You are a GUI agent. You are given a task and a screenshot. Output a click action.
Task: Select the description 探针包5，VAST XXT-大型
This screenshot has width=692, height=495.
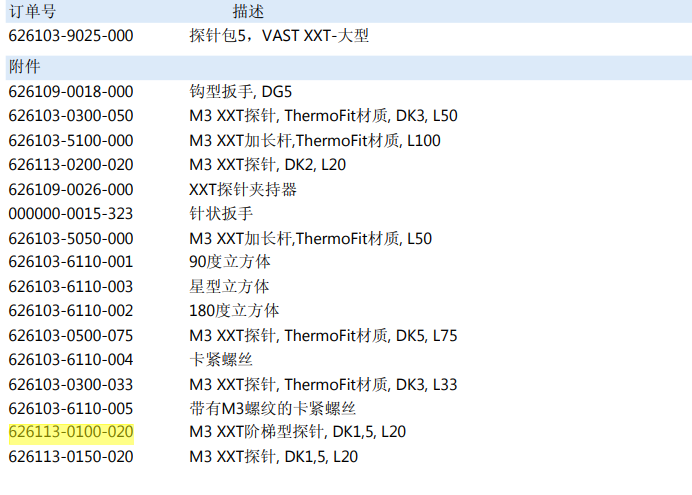tap(279, 36)
